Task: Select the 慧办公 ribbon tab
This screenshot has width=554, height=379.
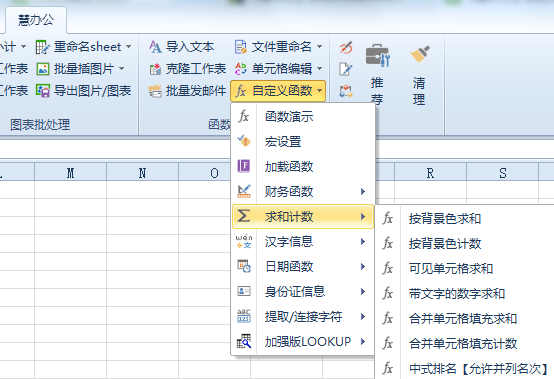Action: click(36, 20)
